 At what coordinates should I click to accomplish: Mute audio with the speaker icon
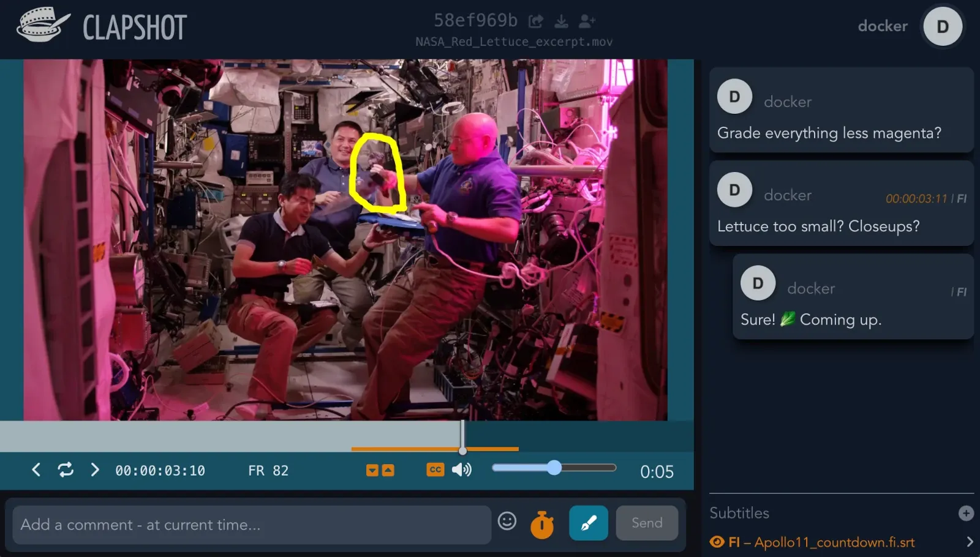[462, 470]
